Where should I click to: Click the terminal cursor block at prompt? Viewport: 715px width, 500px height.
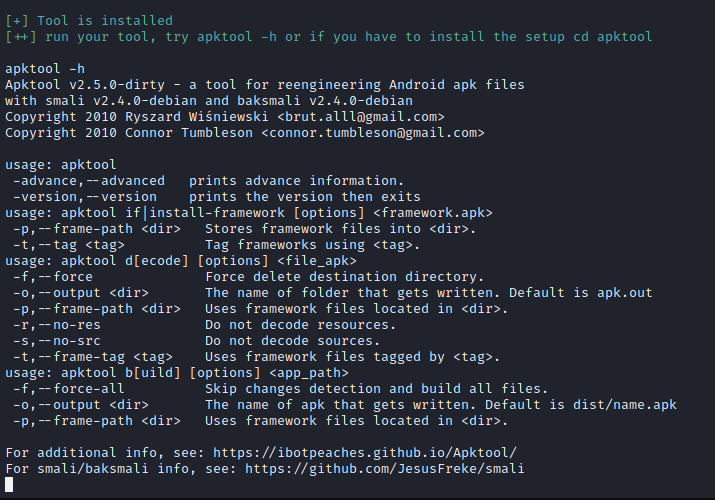(x=9, y=485)
